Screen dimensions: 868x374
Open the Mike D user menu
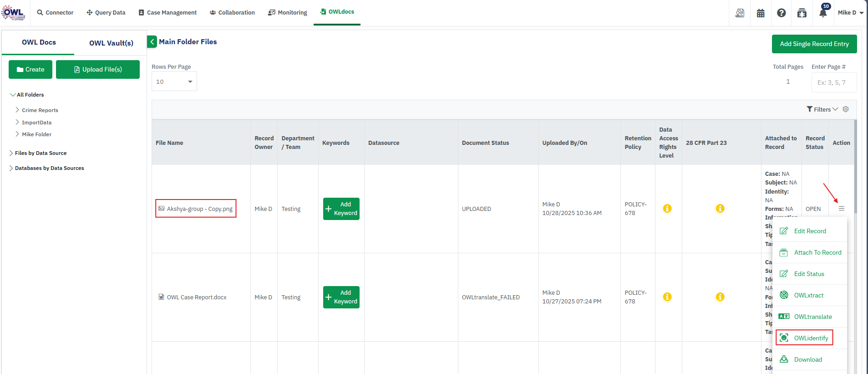[850, 13]
